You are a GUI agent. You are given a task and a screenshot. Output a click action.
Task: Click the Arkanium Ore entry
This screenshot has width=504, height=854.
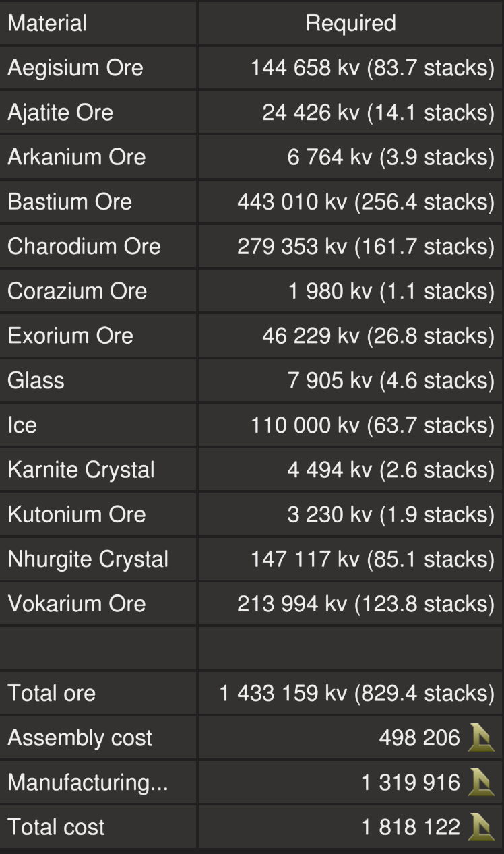click(x=77, y=157)
